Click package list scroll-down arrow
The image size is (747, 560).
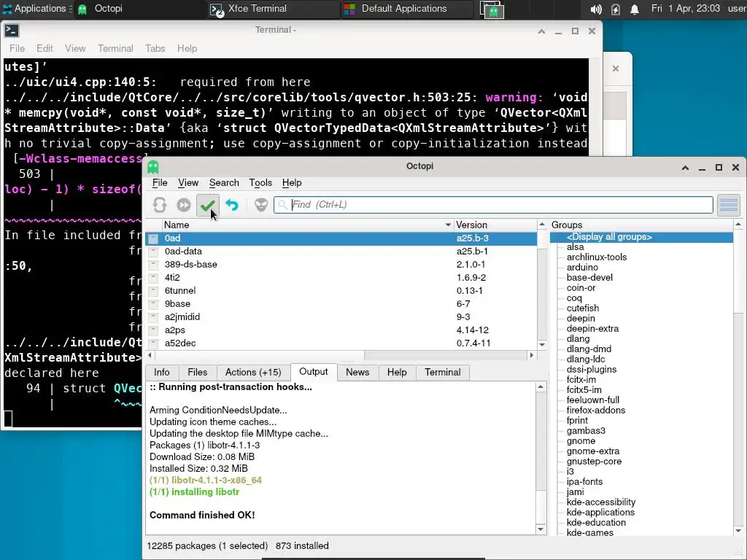coord(542,344)
